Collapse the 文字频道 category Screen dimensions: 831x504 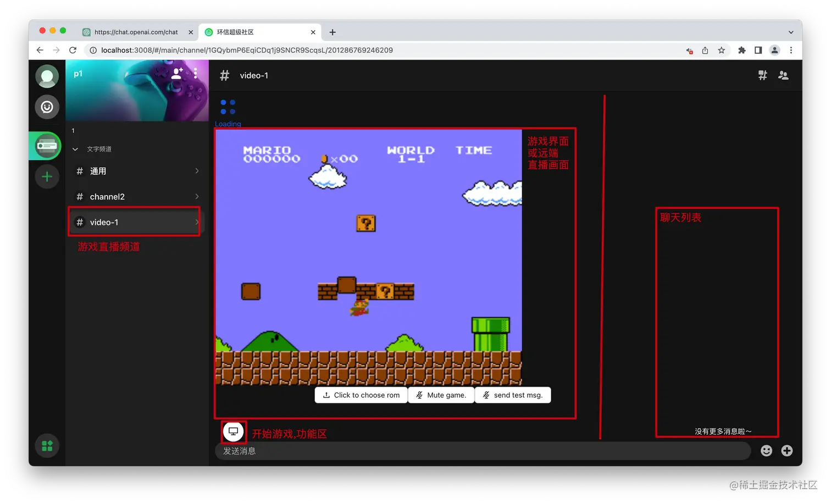(x=75, y=149)
